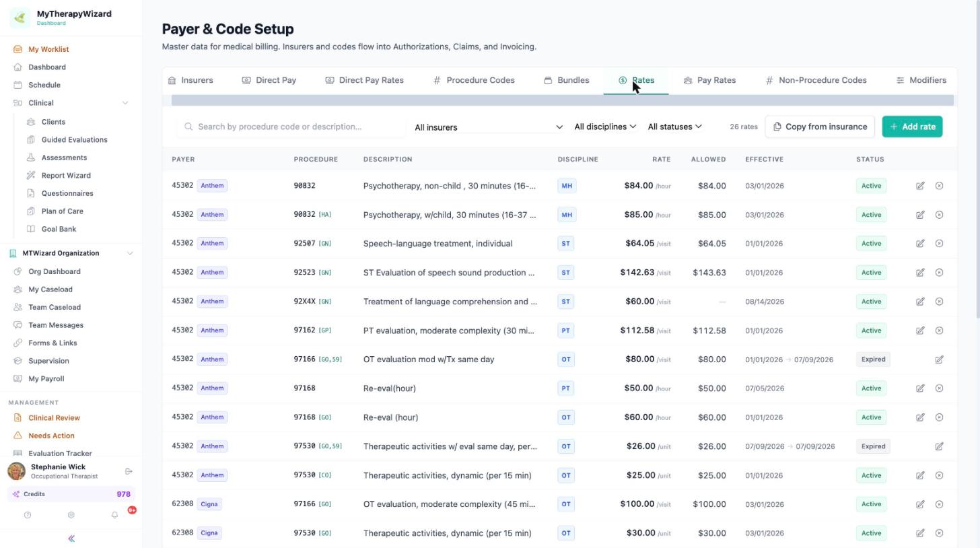Switch to Non-Procedure Codes tab

816,80
